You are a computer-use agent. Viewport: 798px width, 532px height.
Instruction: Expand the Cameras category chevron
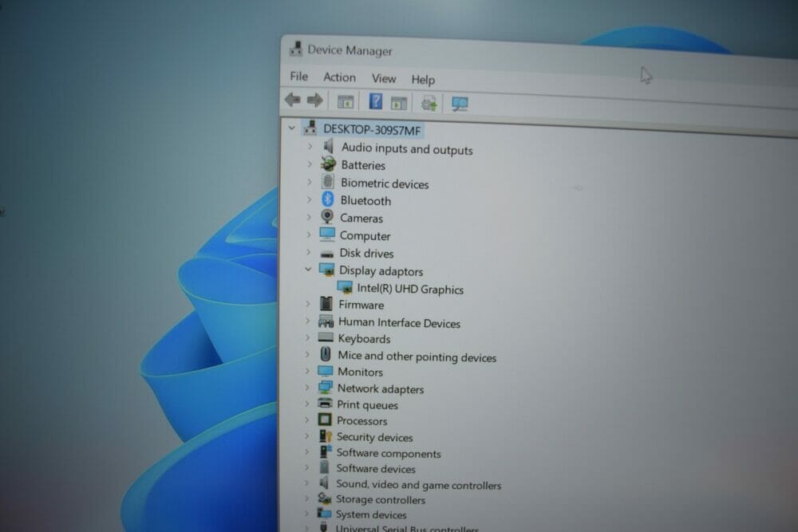coord(309,217)
